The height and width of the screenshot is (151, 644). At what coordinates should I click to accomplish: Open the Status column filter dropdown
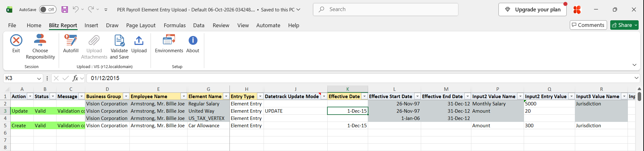pyautogui.click(x=53, y=96)
